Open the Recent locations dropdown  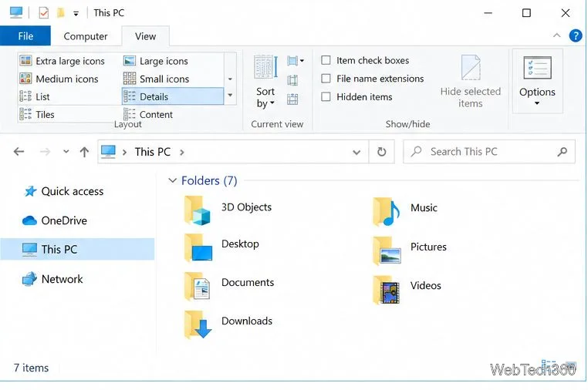(66, 152)
